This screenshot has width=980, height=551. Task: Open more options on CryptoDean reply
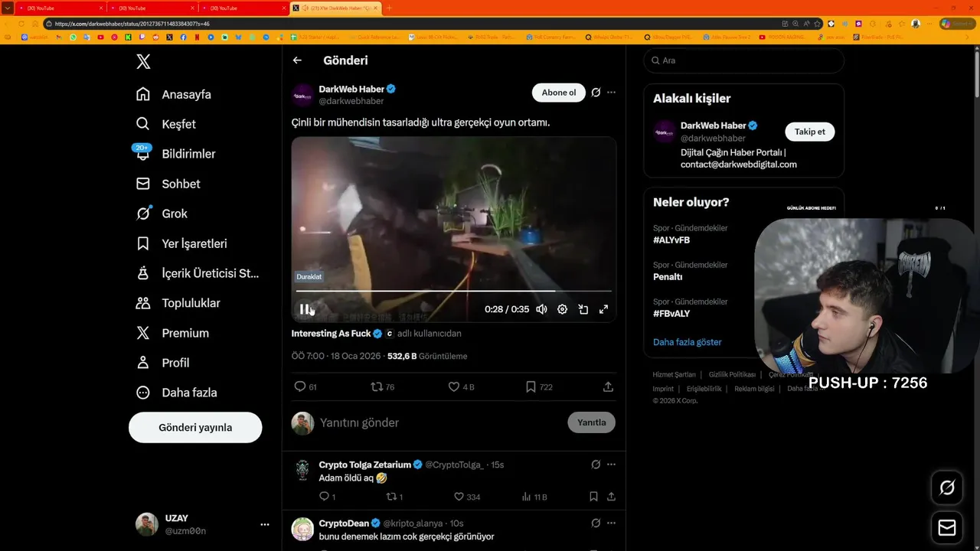click(x=611, y=523)
